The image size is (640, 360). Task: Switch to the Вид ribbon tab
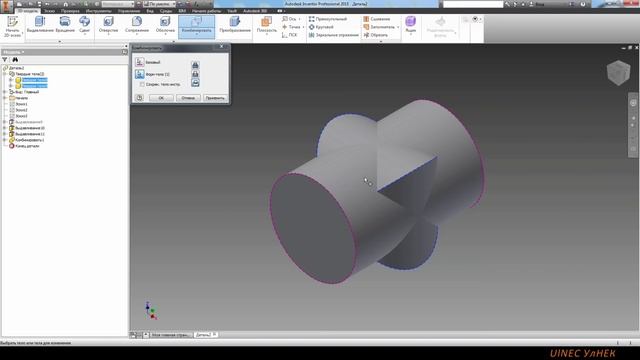coord(150,11)
